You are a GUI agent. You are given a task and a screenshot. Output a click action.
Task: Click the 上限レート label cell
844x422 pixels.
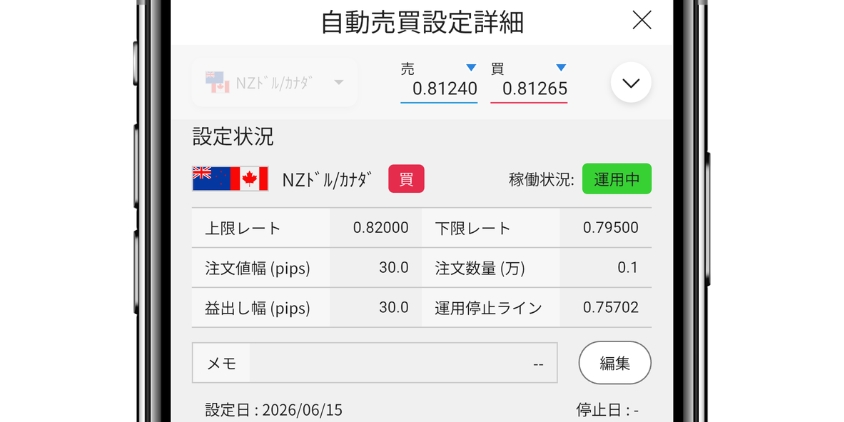click(x=261, y=228)
